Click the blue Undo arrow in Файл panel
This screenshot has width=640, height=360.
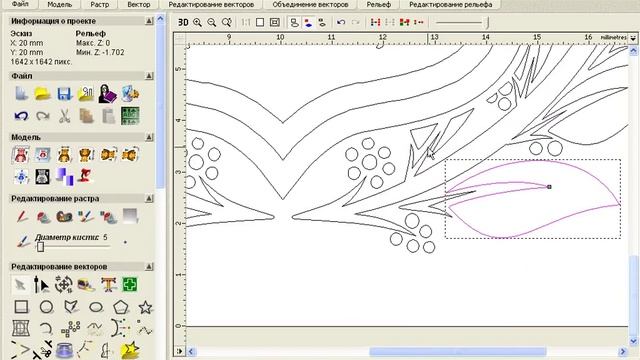21,116
